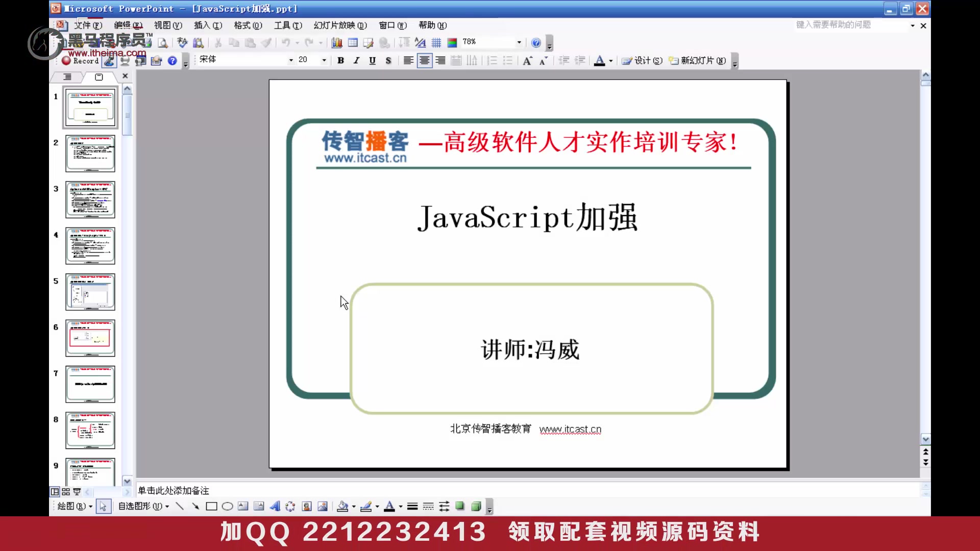Select slide 6 thumbnail

(x=90, y=338)
